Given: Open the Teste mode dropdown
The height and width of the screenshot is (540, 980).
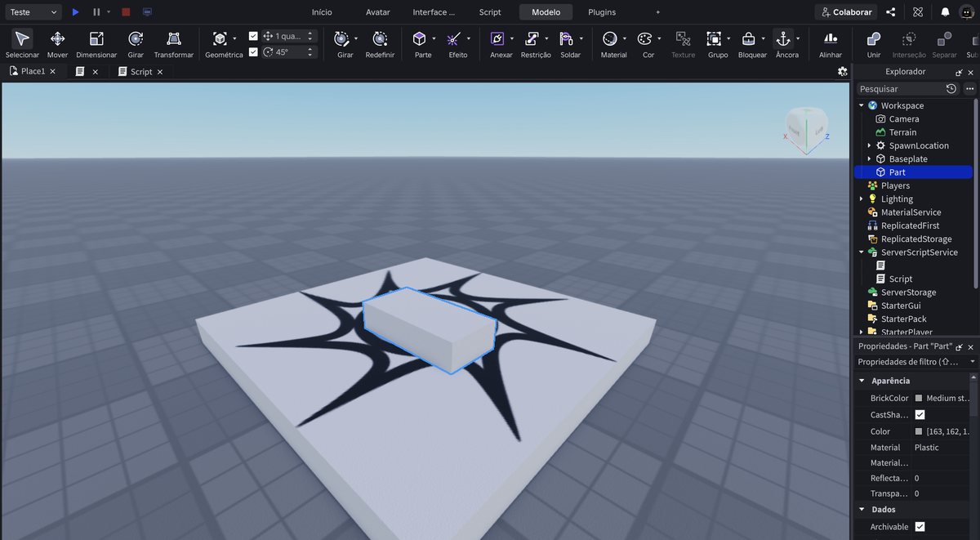Looking at the screenshot, I should (x=33, y=12).
